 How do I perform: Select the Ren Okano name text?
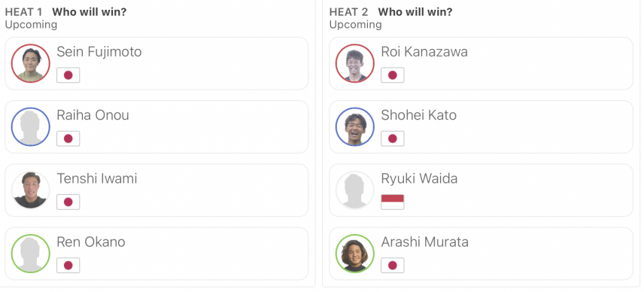click(91, 242)
